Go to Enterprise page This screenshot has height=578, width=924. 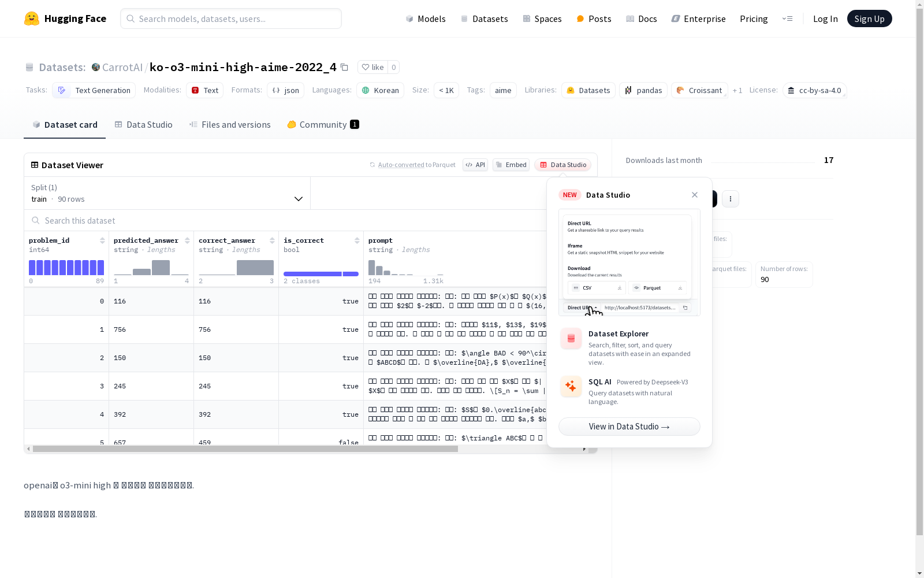point(699,18)
